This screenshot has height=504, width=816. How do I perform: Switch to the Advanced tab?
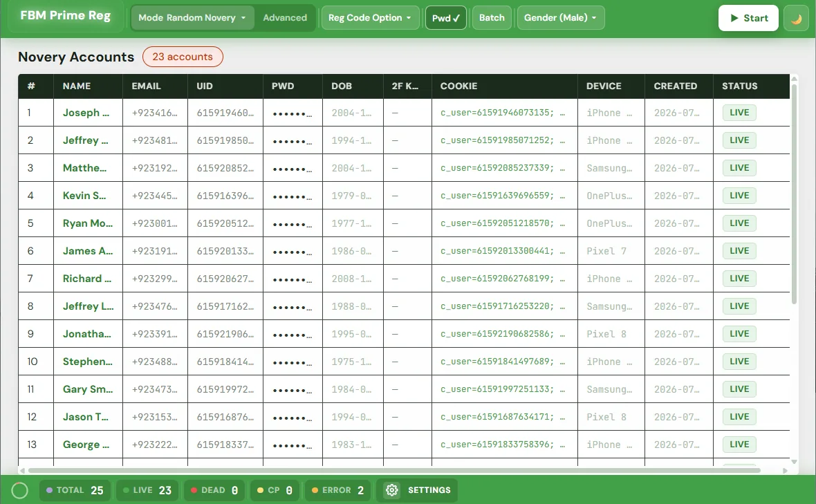tap(285, 18)
